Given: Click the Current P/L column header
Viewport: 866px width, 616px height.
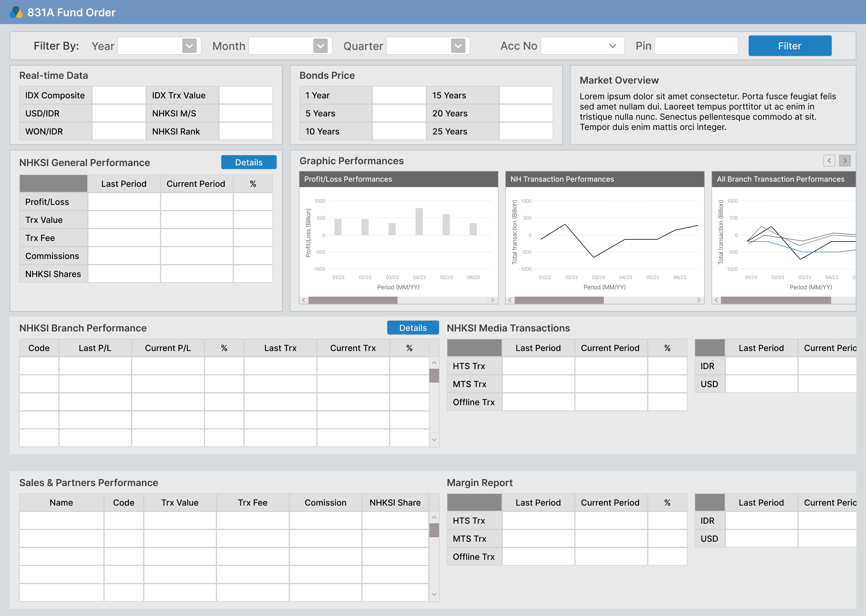Looking at the screenshot, I should click(x=168, y=348).
